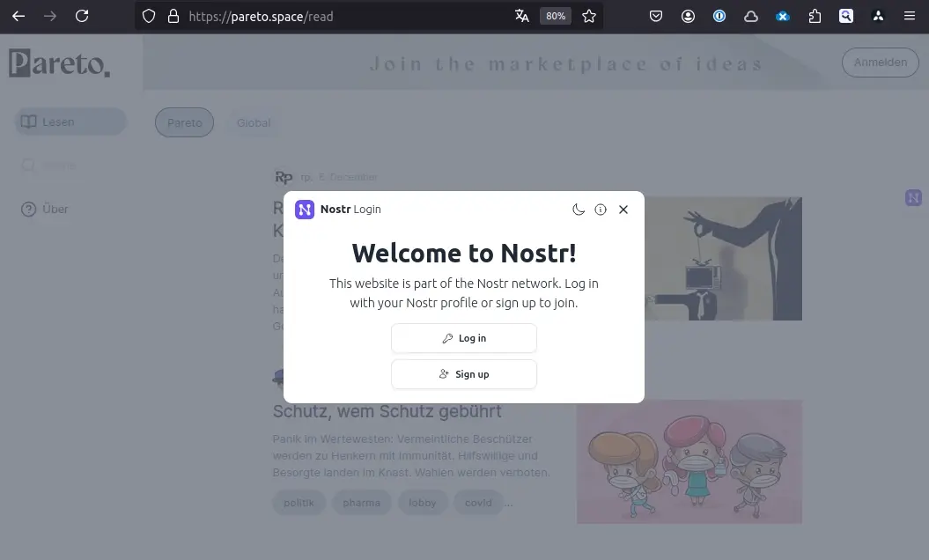929x560 pixels.
Task: Click the covid tag
Action: [x=478, y=503]
